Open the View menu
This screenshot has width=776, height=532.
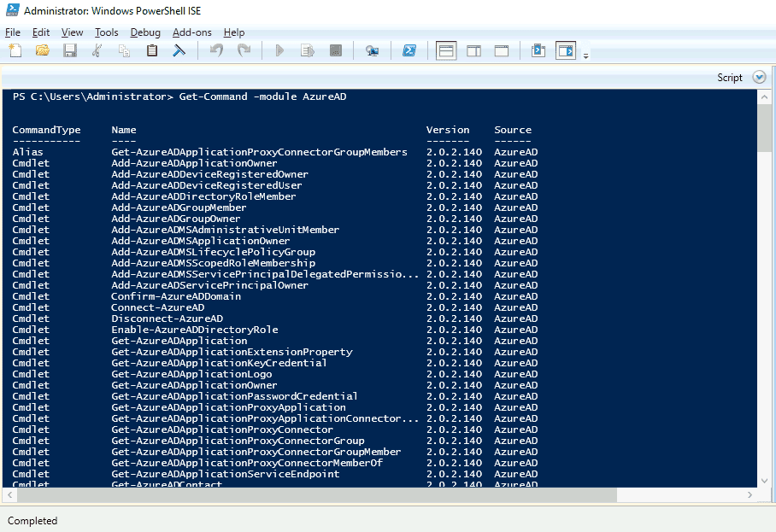pos(73,32)
